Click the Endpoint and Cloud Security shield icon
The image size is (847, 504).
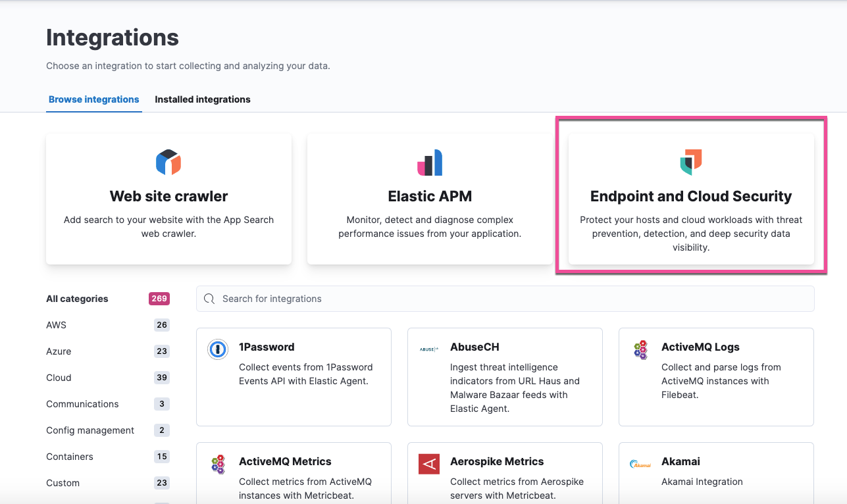pos(690,161)
